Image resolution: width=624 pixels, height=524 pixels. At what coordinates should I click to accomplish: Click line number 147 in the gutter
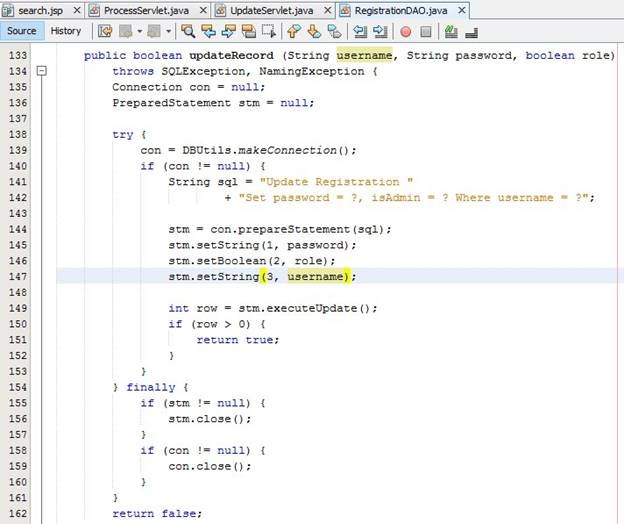pos(18,277)
